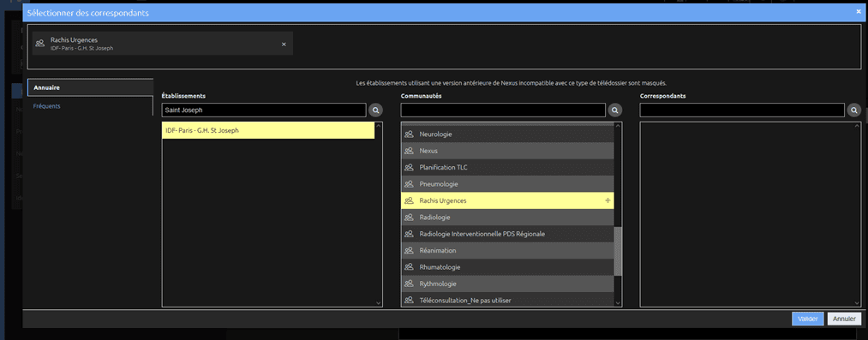The width and height of the screenshot is (868, 340).
Task: Click down arrow of establishments list scrollbar
Action: click(x=379, y=302)
